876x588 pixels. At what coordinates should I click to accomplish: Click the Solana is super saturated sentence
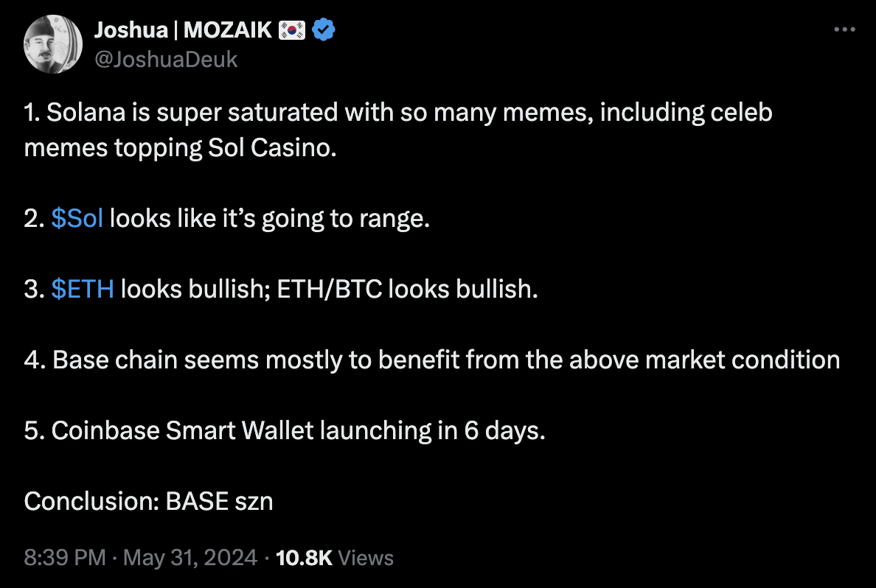(x=398, y=113)
